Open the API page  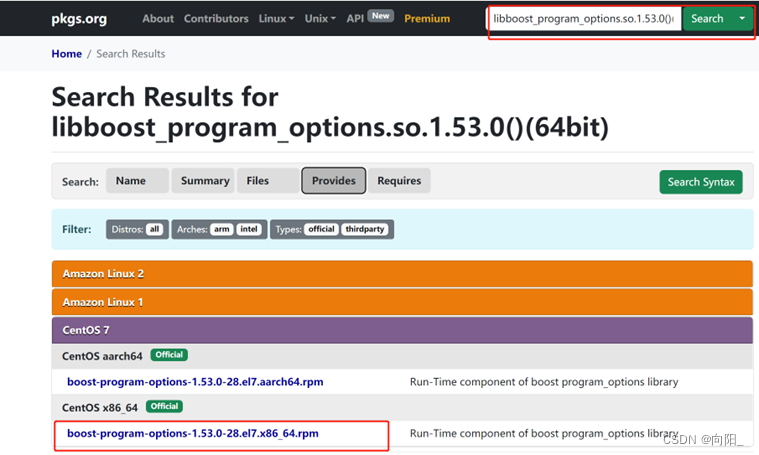coord(355,18)
